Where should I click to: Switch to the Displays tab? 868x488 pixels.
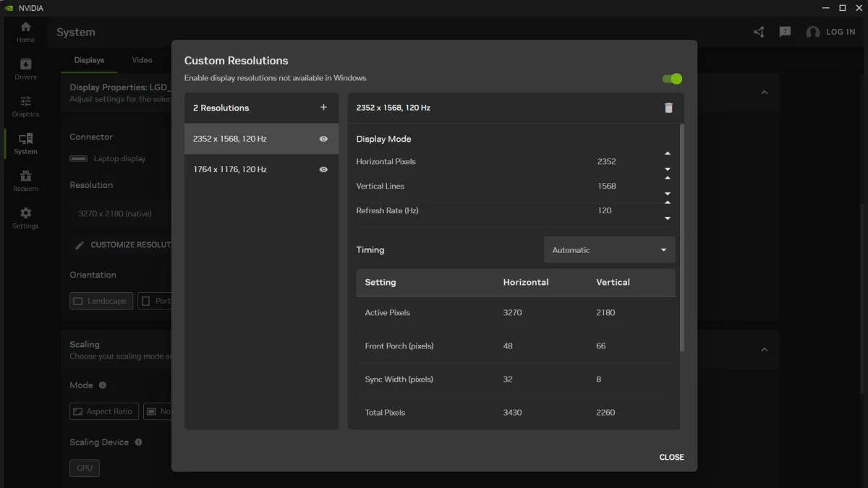89,60
